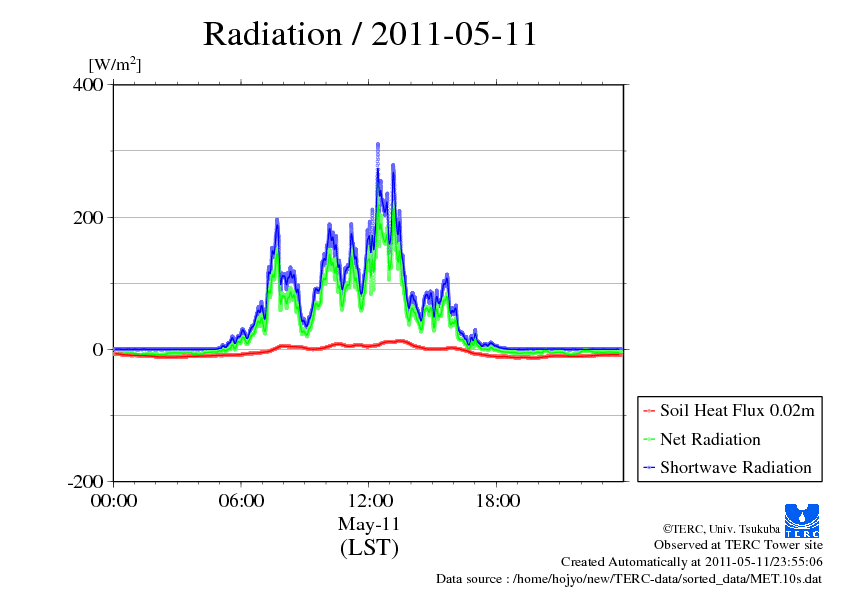842x595 pixels.
Task: Click the ©TERC, Univ. Tsukuba credit text
Action: coord(721,529)
